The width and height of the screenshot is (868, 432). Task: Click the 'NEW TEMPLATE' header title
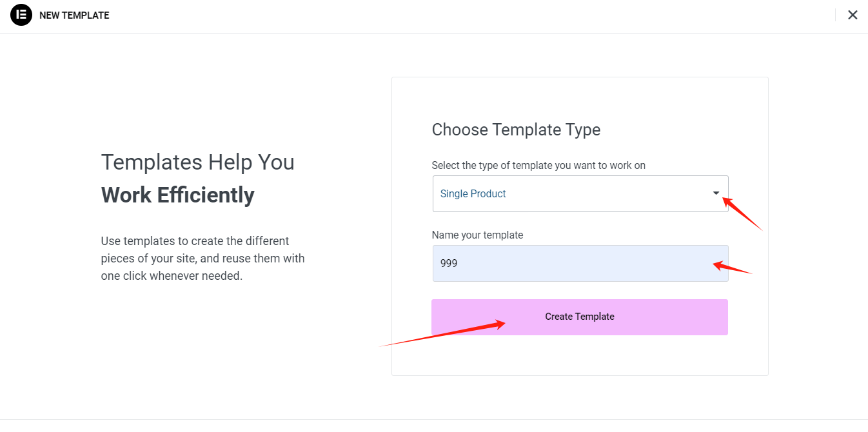pos(74,15)
